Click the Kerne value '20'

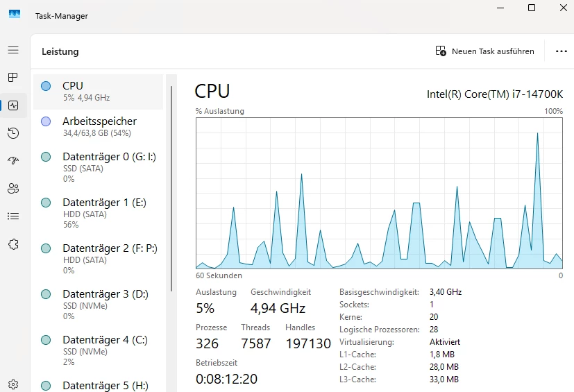coord(434,317)
